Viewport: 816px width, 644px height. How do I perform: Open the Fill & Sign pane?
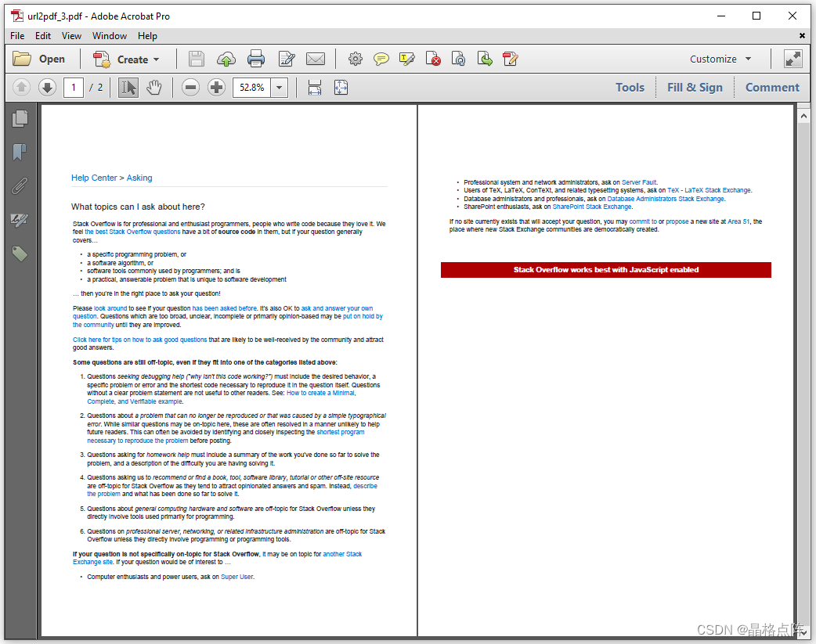[x=695, y=88]
